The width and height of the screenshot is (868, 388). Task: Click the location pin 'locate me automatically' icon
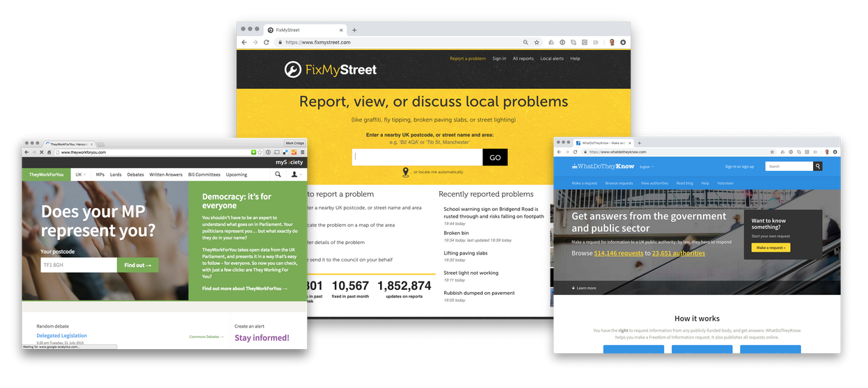point(406,172)
